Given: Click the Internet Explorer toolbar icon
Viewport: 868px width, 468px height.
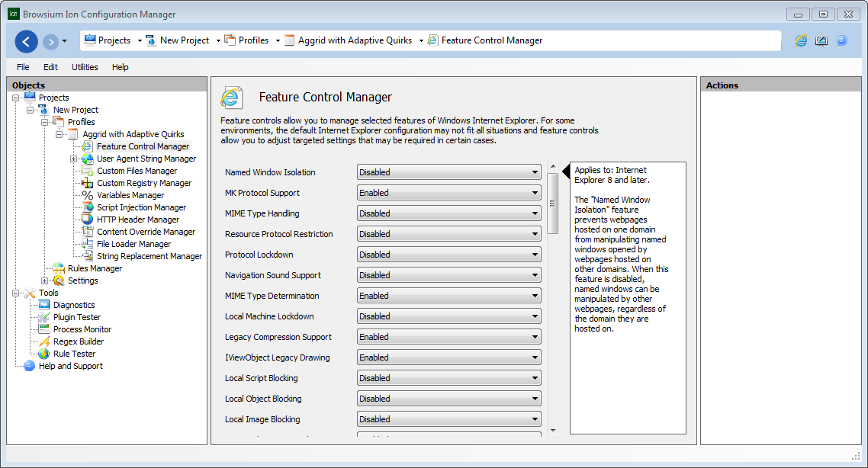Looking at the screenshot, I should [800, 40].
